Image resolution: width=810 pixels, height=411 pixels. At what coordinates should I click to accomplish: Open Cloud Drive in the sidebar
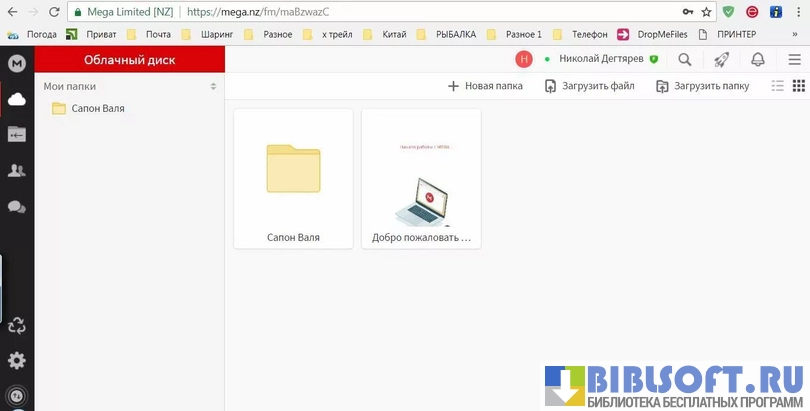[16, 98]
